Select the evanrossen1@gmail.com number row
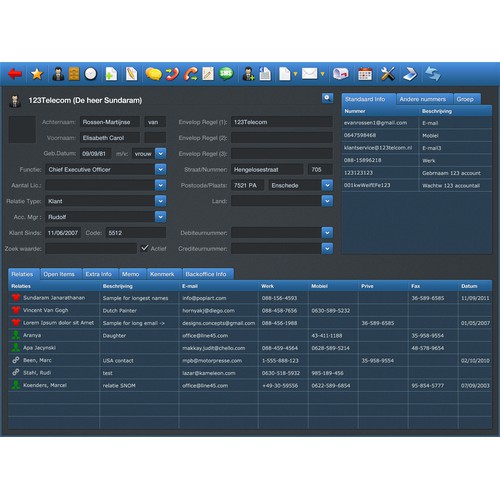This screenshot has width=500, height=500. coord(417,123)
